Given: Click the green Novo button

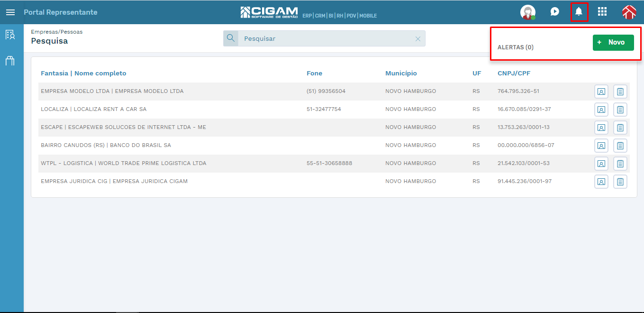Looking at the screenshot, I should click(x=613, y=42).
